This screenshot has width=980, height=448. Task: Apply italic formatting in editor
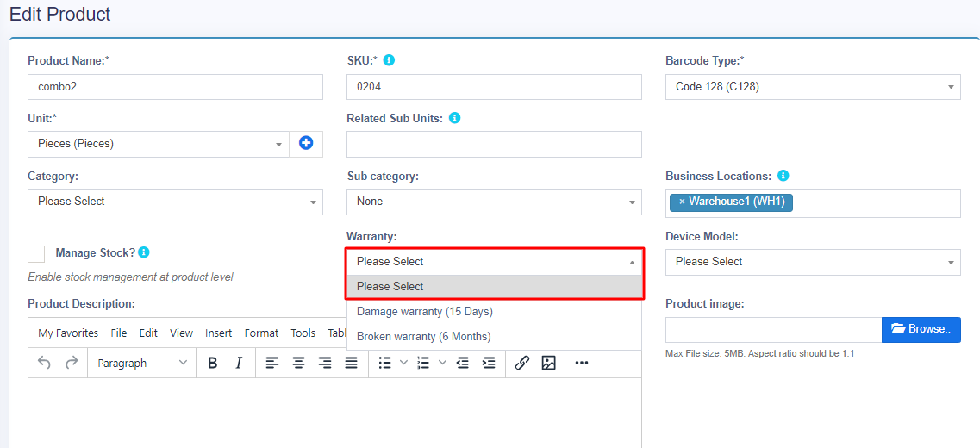click(239, 364)
